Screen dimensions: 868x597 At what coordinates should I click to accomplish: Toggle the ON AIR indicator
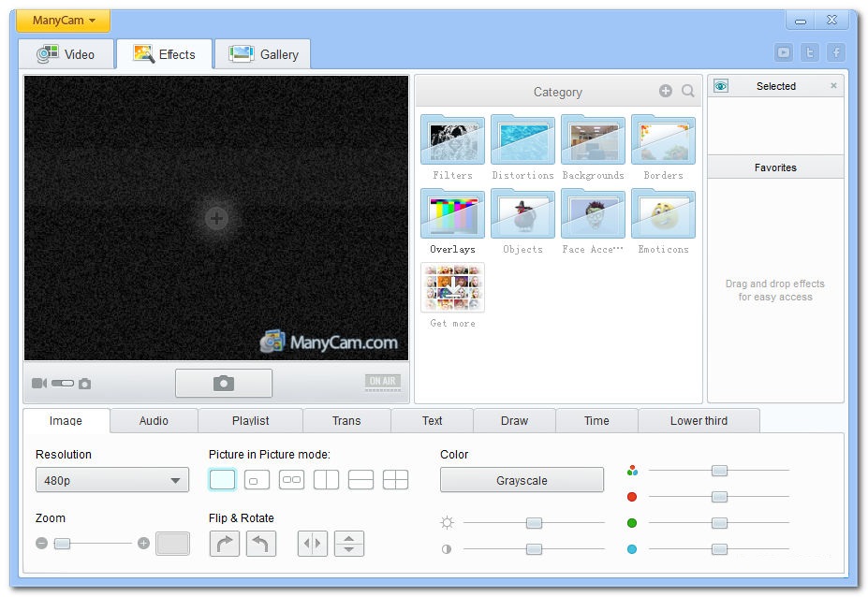pos(382,382)
